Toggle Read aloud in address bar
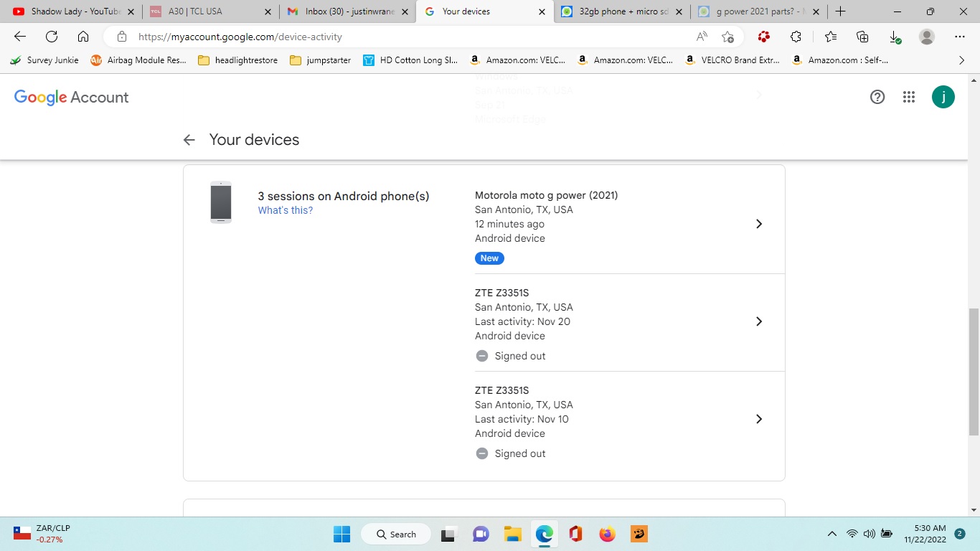The image size is (980, 551). [x=702, y=37]
